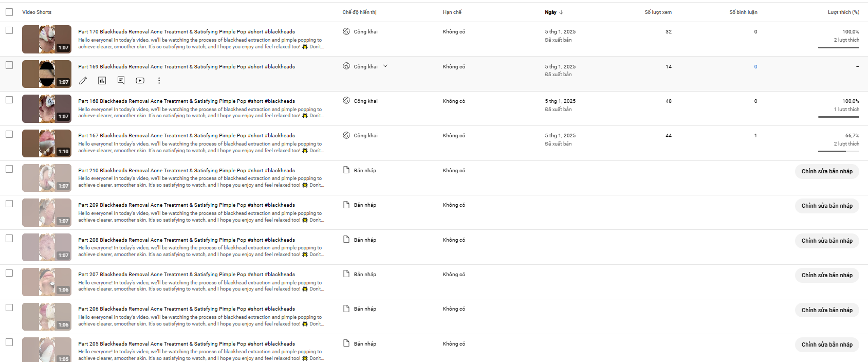Image resolution: width=868 pixels, height=362 pixels.
Task: Open the Bản nháp visibility of Part 209
Action: click(365, 205)
